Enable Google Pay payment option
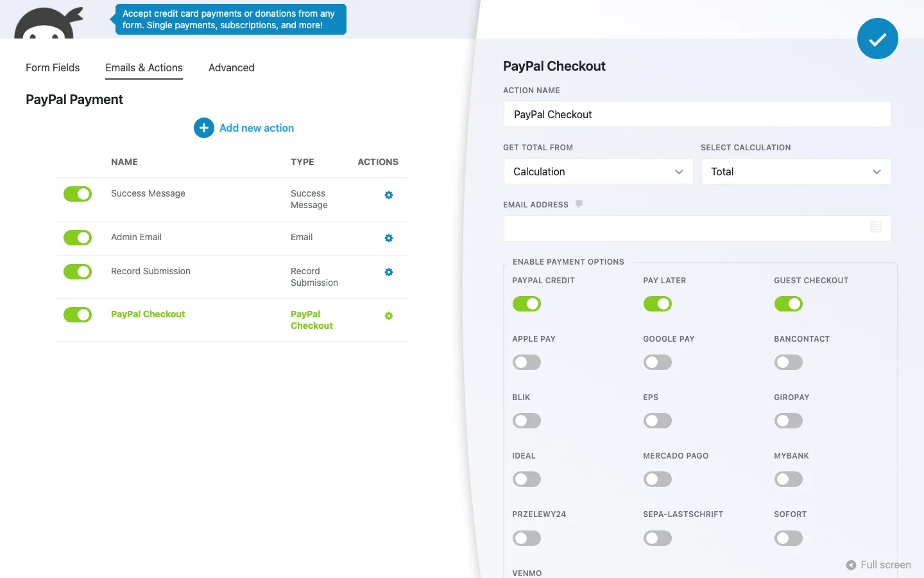This screenshot has width=924, height=578. (658, 362)
